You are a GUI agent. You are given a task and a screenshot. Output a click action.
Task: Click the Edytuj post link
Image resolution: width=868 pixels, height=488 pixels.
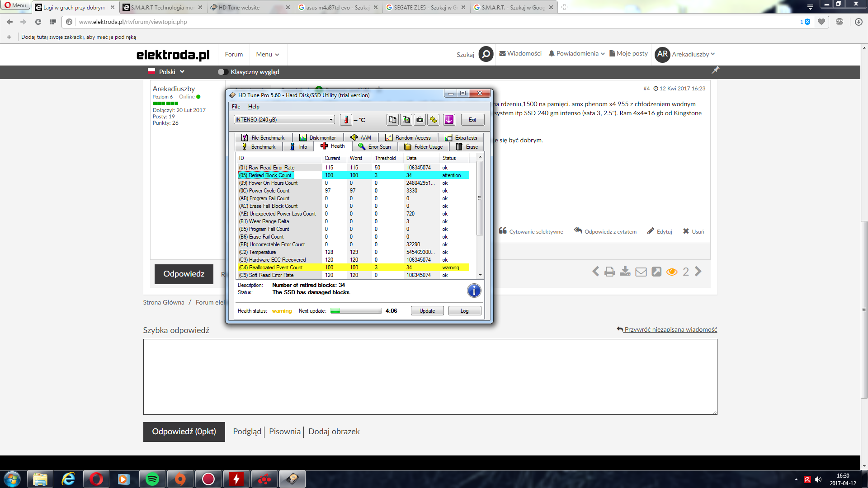pyautogui.click(x=660, y=231)
